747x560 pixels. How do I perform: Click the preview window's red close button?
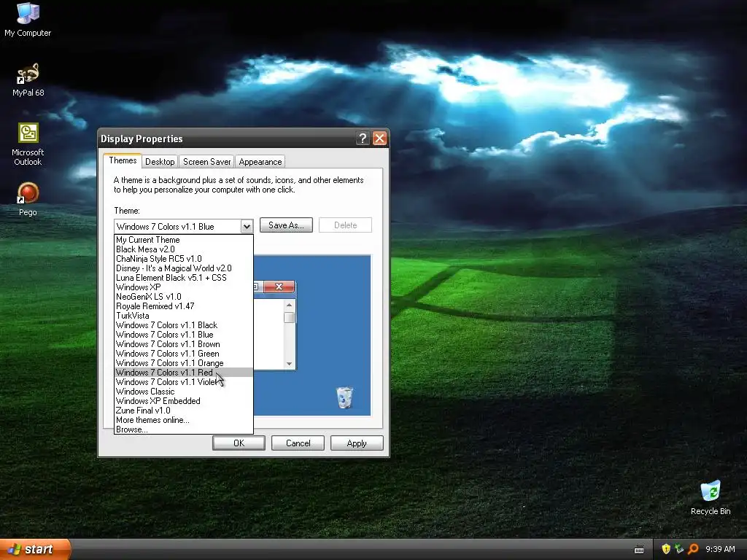point(279,286)
